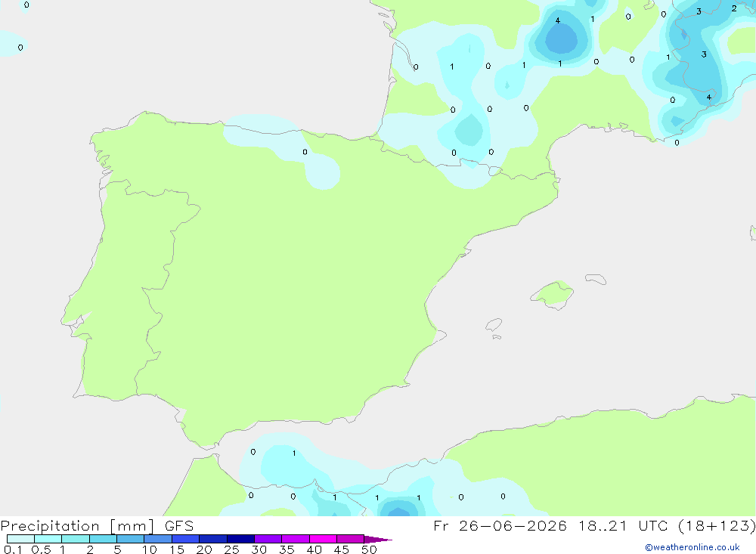Click the date "Fr 26-06-2026" text
This screenshot has width=756, height=554.
tap(500, 526)
